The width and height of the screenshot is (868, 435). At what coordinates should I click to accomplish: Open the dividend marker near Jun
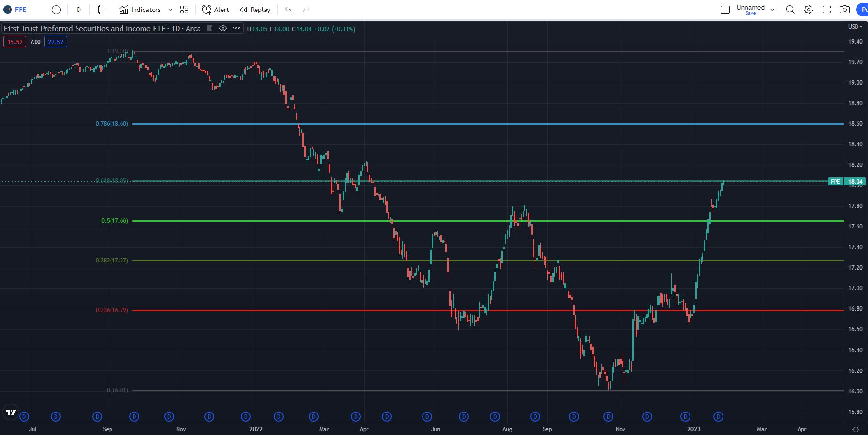click(x=427, y=417)
